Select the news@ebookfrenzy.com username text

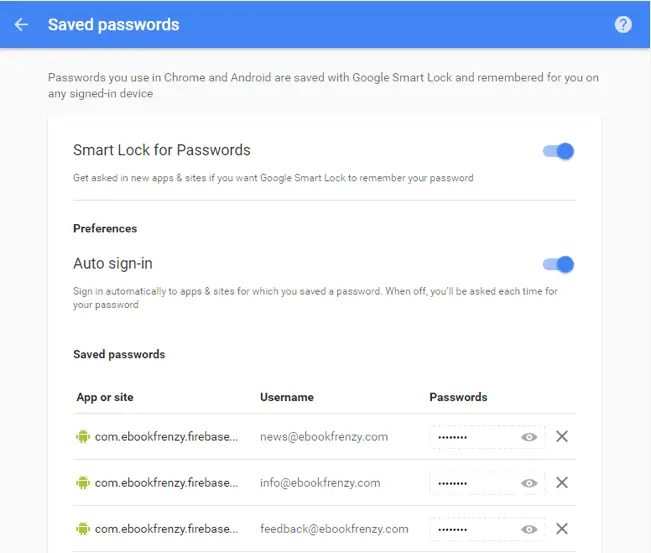coord(323,437)
